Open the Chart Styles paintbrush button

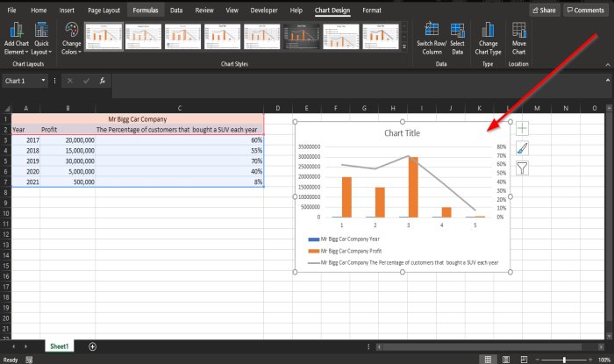tap(522, 148)
